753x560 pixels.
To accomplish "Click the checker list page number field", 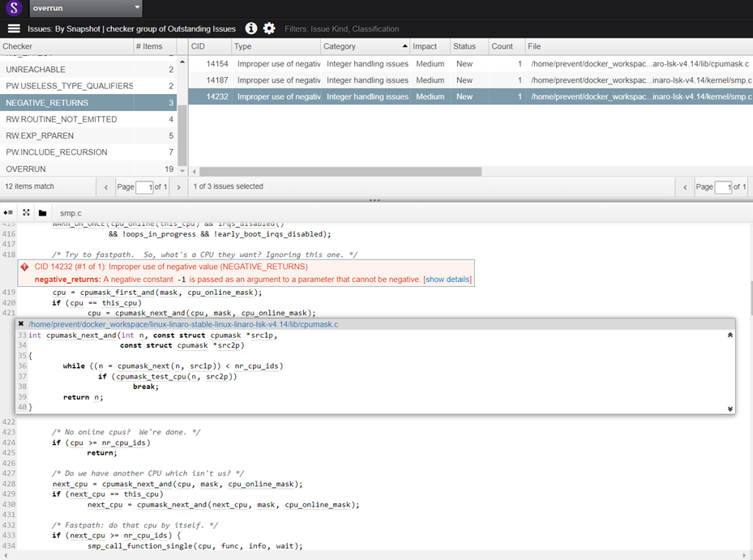I will 144,187.
